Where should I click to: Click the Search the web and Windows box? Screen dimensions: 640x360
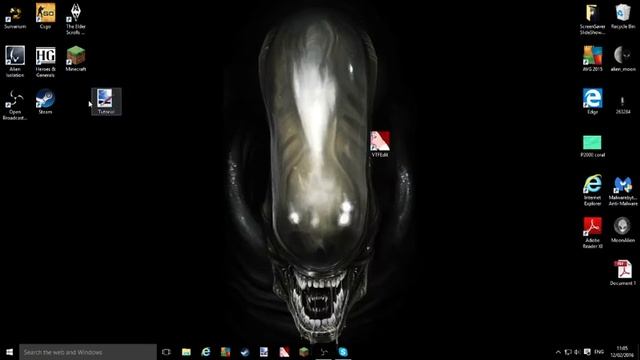tap(88, 352)
